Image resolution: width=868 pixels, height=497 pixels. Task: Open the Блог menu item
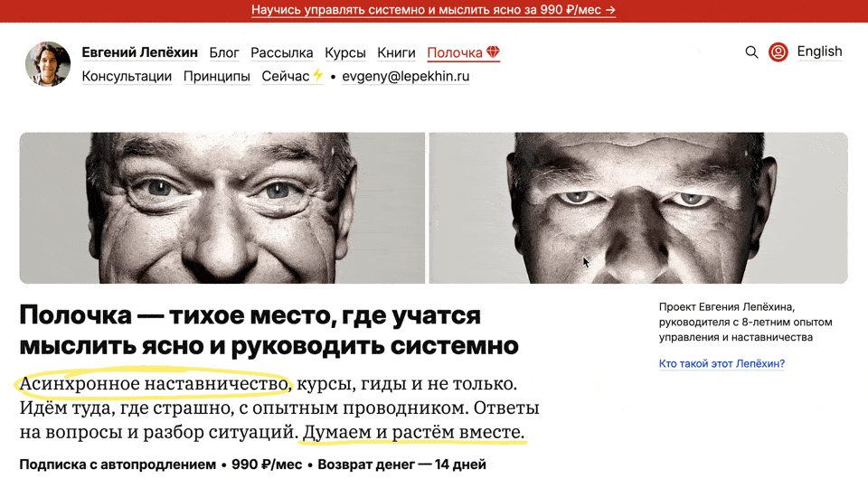pyautogui.click(x=224, y=52)
